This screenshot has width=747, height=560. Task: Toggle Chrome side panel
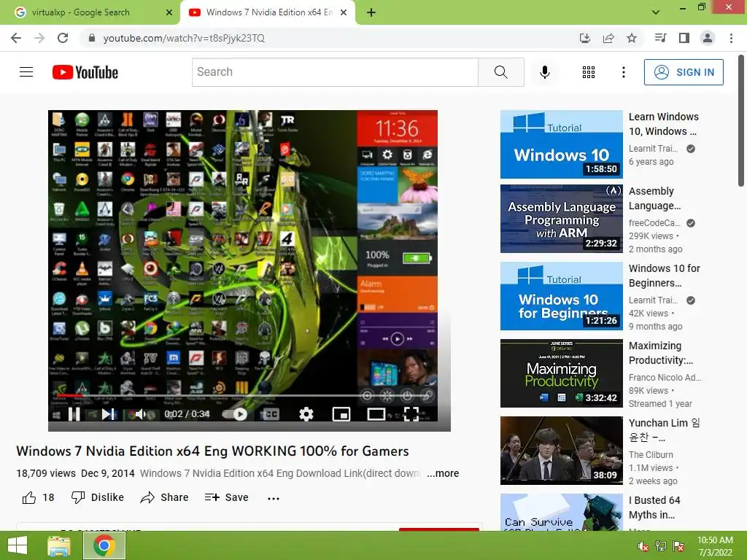[x=684, y=38]
